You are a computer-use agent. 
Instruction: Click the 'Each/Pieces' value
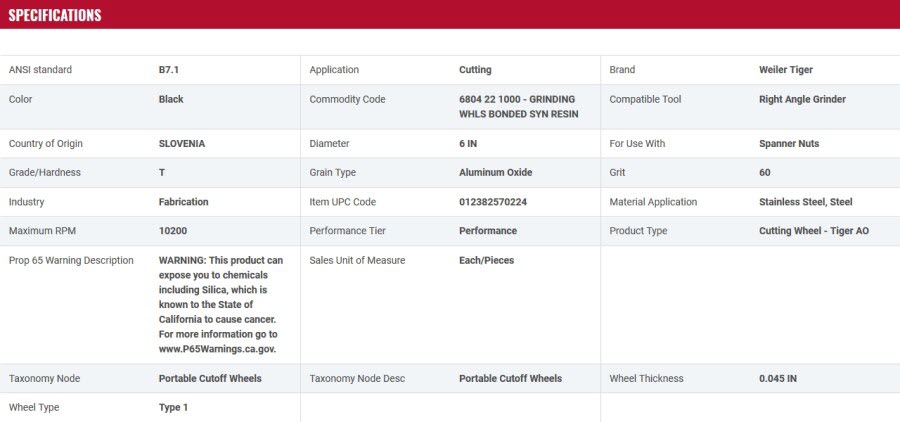[x=486, y=260]
